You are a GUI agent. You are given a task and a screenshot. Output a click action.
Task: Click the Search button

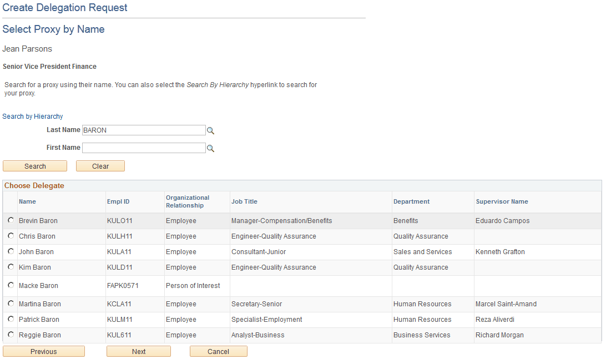click(x=34, y=166)
